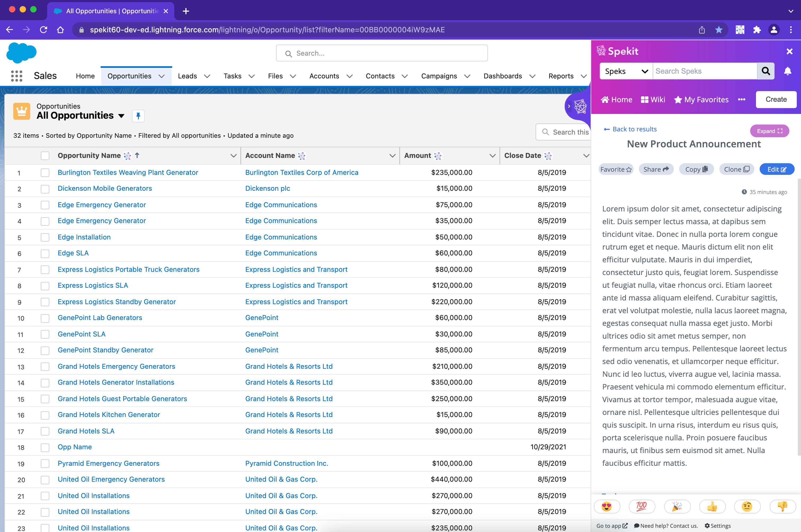This screenshot has height=532, width=801.
Task: Open the Dashboards tab
Action: [x=502, y=76]
